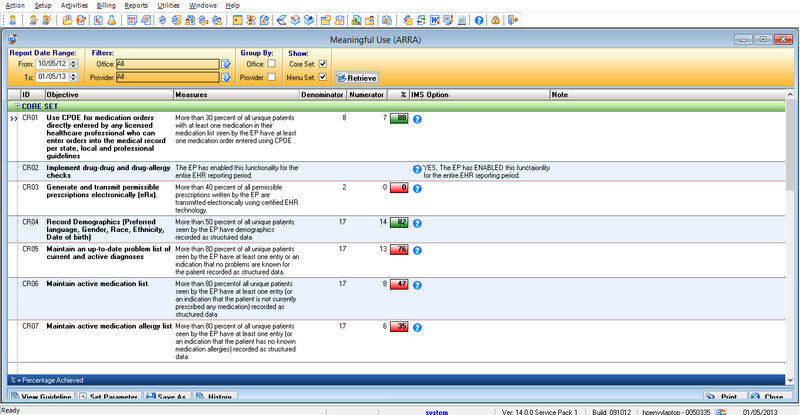Click the View Guideline button
The image size is (800, 415).
pyautogui.click(x=41, y=397)
